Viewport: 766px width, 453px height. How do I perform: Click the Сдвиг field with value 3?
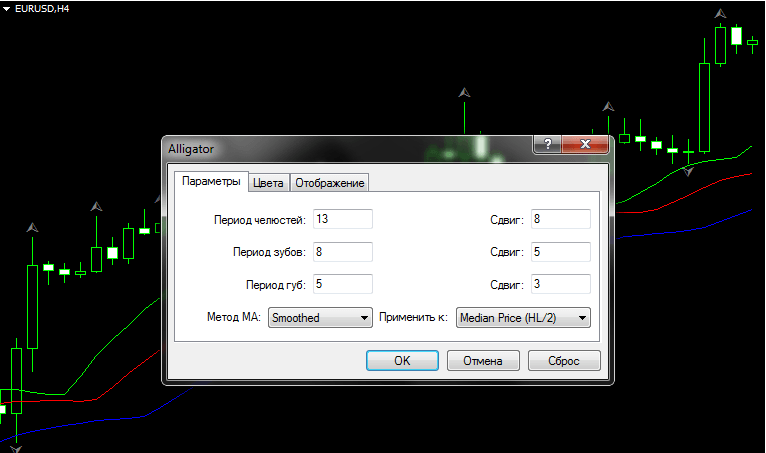pos(561,284)
